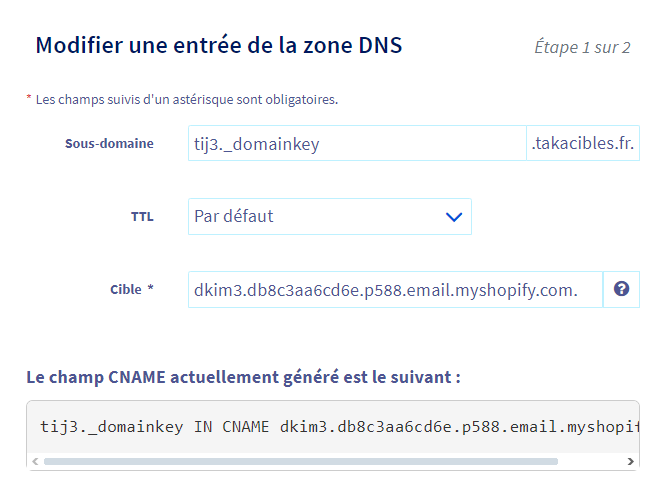
Task: Click the TTL dropdown chevron arrow
Action: tap(454, 216)
